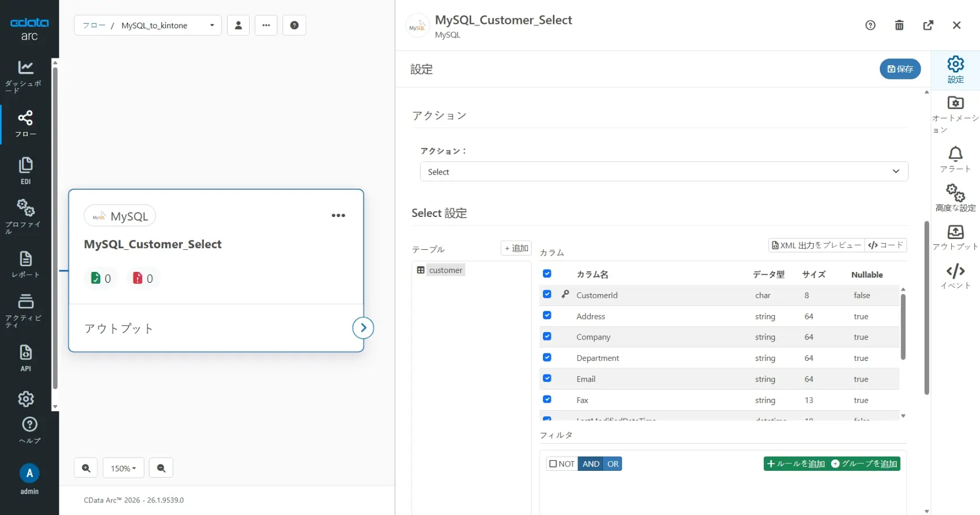Screen dimensions: 980x515
Task: Click the zoom in magnifier icon
Action: (86, 468)
